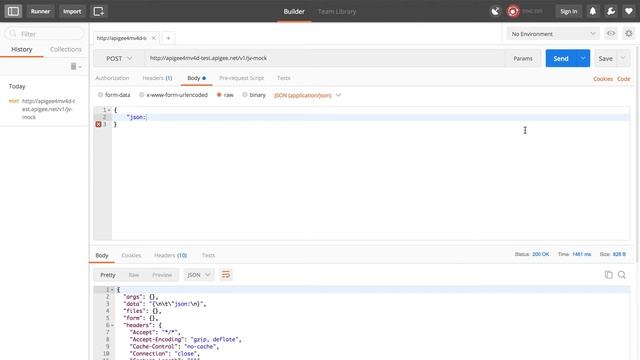Open the Cookies link
The height and width of the screenshot is (360, 640).
coord(603,79)
